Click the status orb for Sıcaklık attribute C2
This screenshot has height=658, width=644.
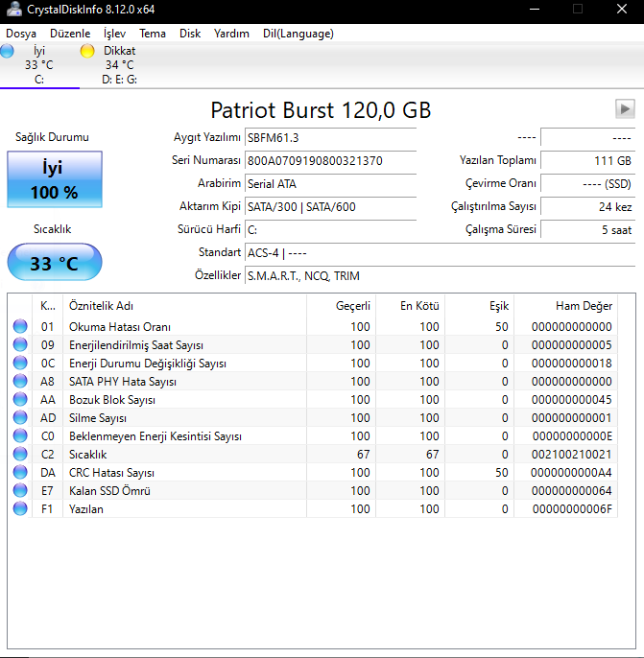coord(20,454)
